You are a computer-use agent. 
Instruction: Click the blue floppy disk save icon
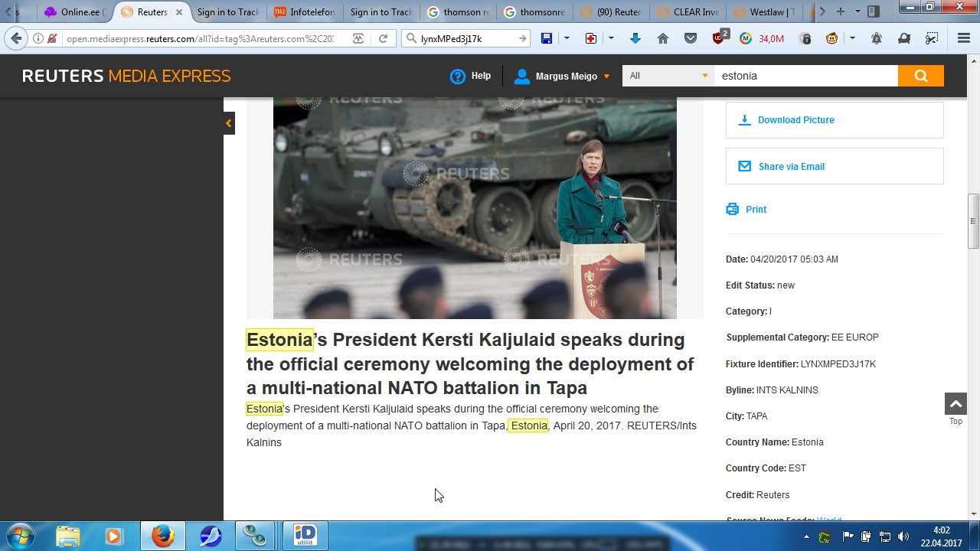coord(547,38)
